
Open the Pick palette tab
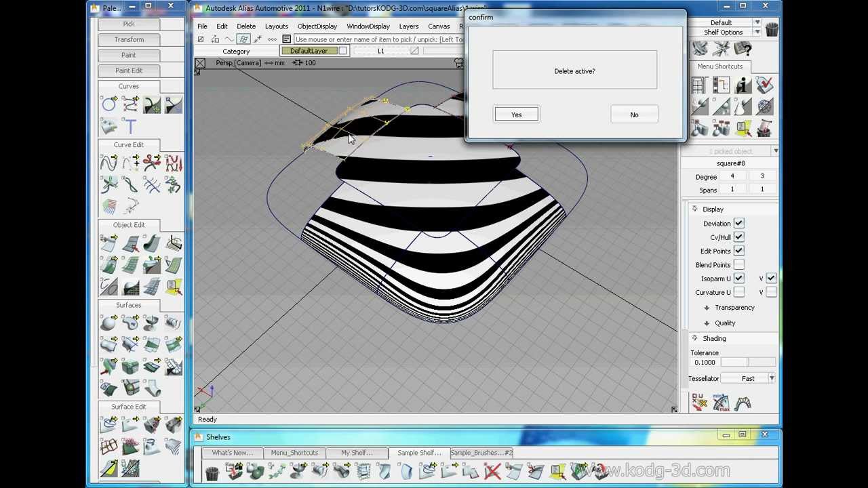pyautogui.click(x=129, y=24)
